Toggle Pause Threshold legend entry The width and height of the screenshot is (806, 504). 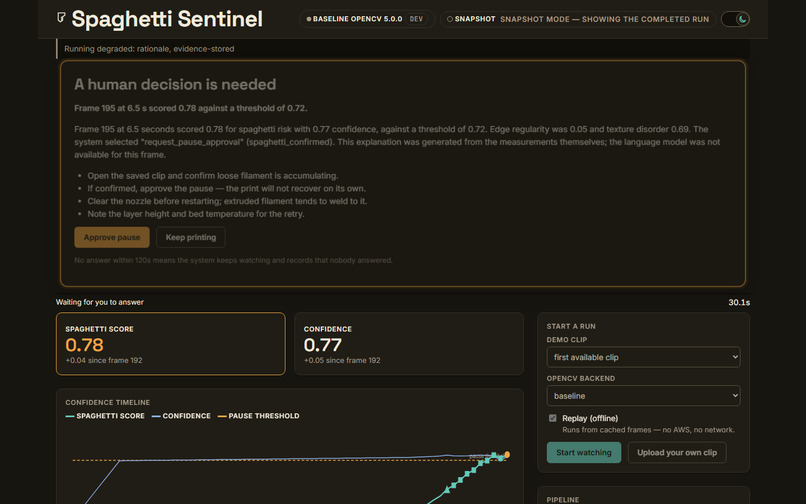(x=259, y=416)
